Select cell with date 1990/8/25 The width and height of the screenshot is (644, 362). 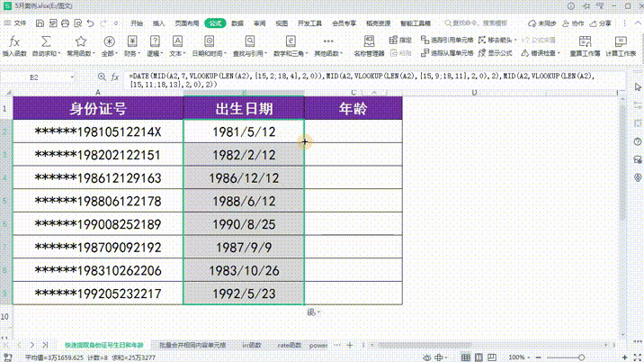[244, 224]
